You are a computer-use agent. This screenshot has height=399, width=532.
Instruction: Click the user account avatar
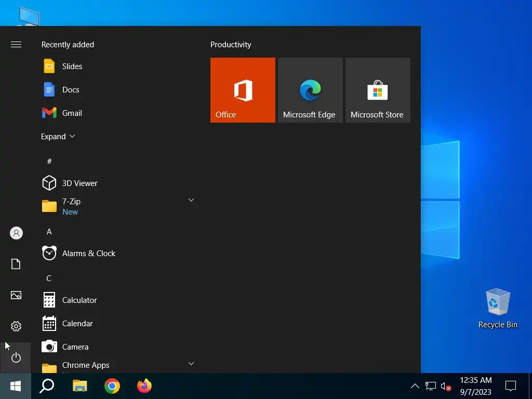(x=16, y=233)
